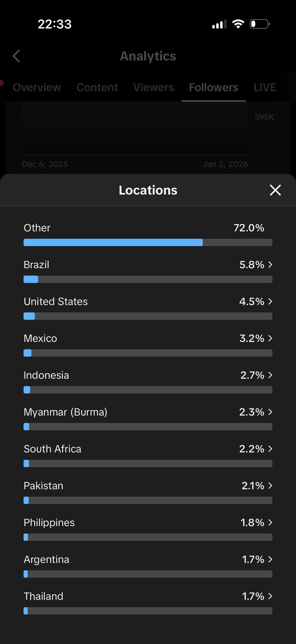Image resolution: width=296 pixels, height=644 pixels.
Task: Tap the Wi-Fi status icon
Action: [238, 24]
